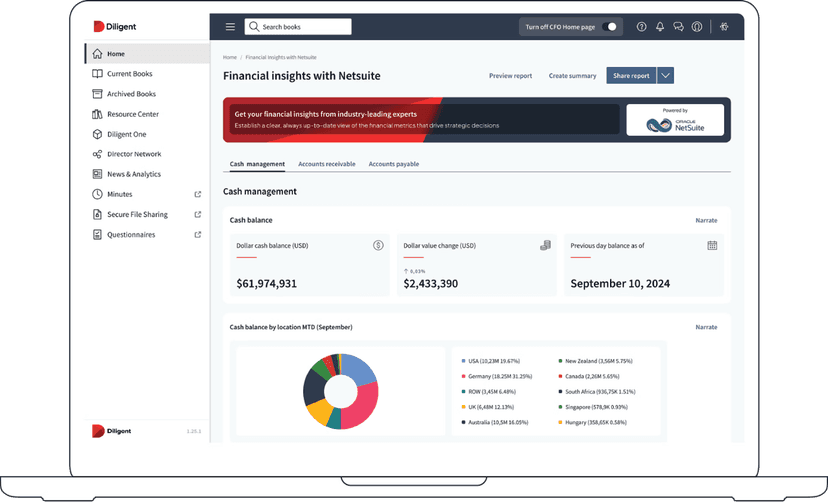Click the Diligent logo at sidebar top
828x502 pixels.
click(x=115, y=26)
